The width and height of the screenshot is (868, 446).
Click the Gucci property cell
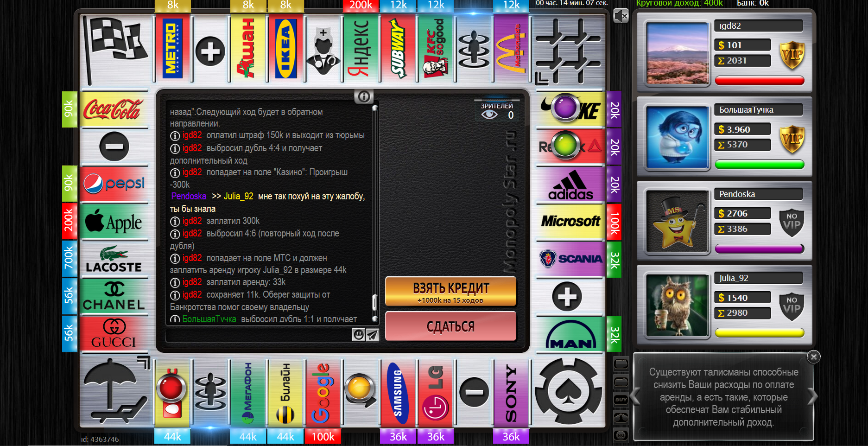pyautogui.click(x=114, y=334)
